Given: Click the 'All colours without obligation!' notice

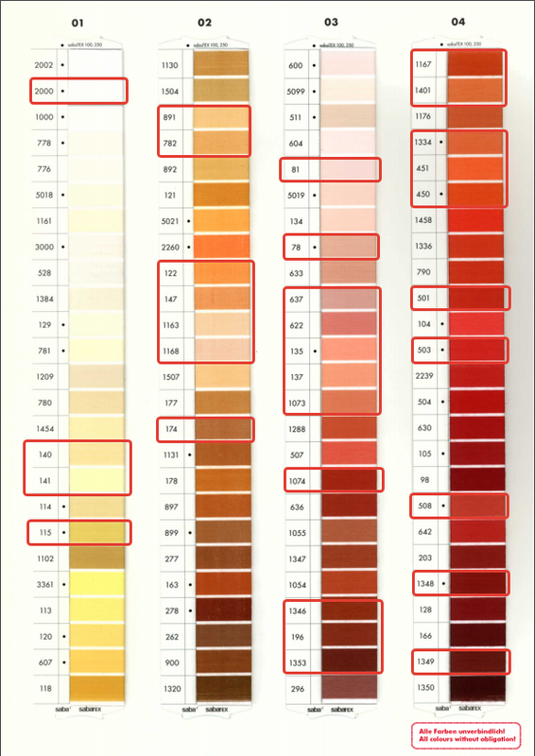Looking at the screenshot, I should click(467, 739).
